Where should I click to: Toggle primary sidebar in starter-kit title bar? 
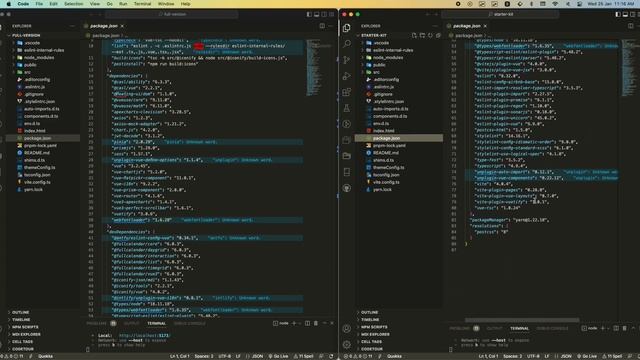[x=618, y=14]
